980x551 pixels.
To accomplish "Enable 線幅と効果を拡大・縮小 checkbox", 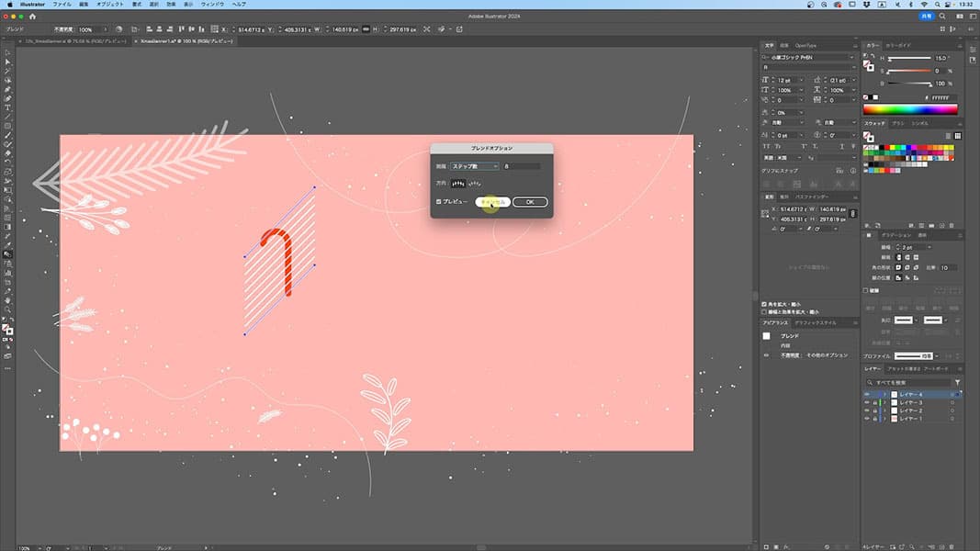I will [x=765, y=311].
